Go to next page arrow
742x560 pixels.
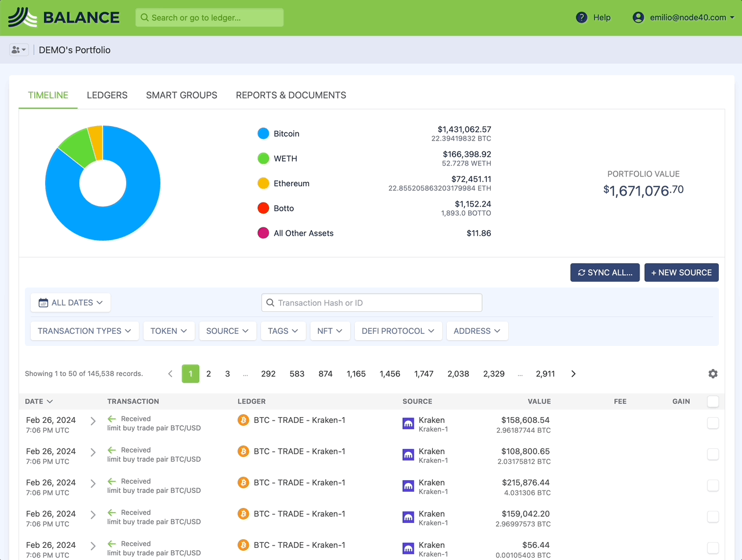pyautogui.click(x=573, y=374)
